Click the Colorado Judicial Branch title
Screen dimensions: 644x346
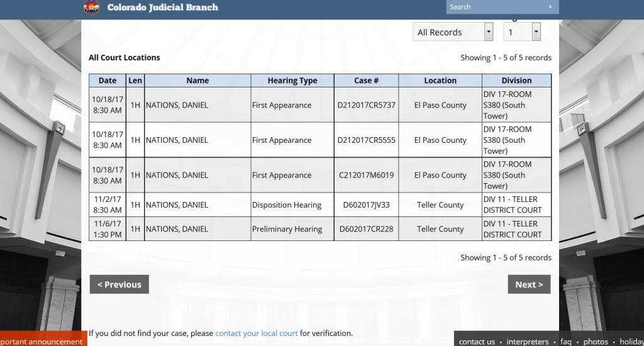163,8
